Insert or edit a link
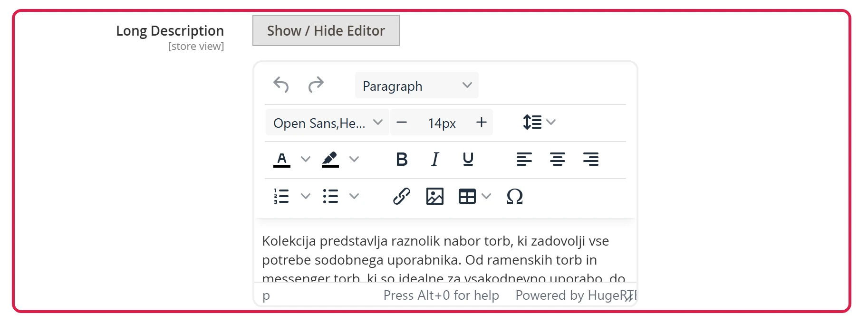 coord(402,196)
